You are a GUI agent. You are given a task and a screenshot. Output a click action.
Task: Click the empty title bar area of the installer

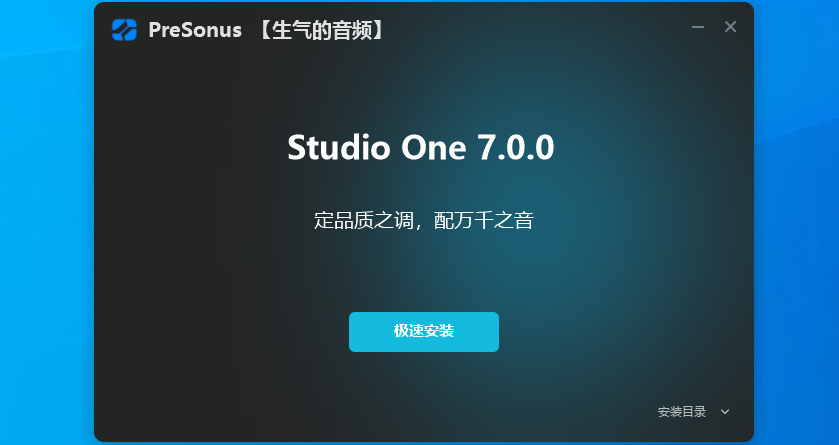click(x=535, y=29)
